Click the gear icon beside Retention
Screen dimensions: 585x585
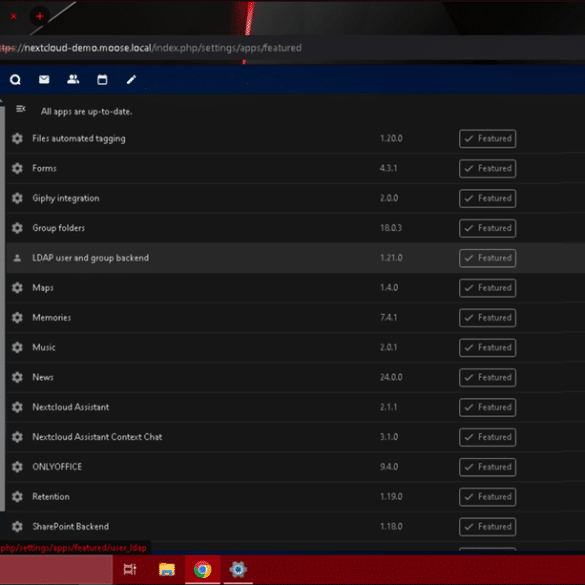[17, 497]
